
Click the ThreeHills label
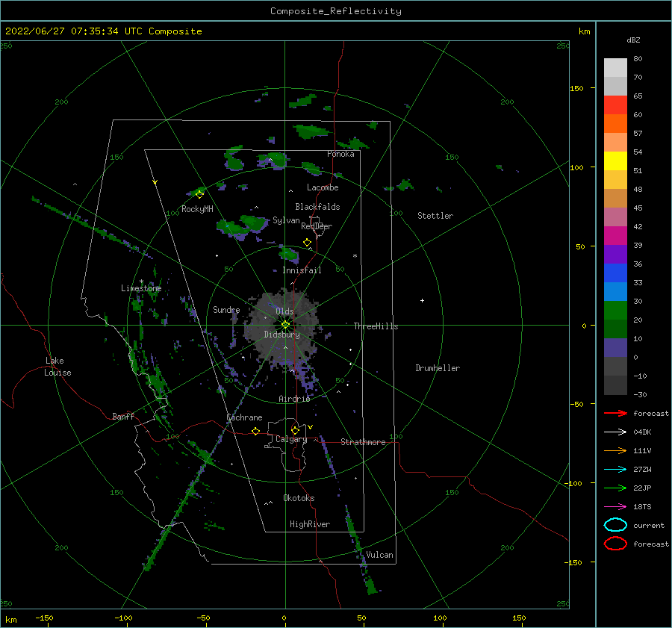click(376, 326)
